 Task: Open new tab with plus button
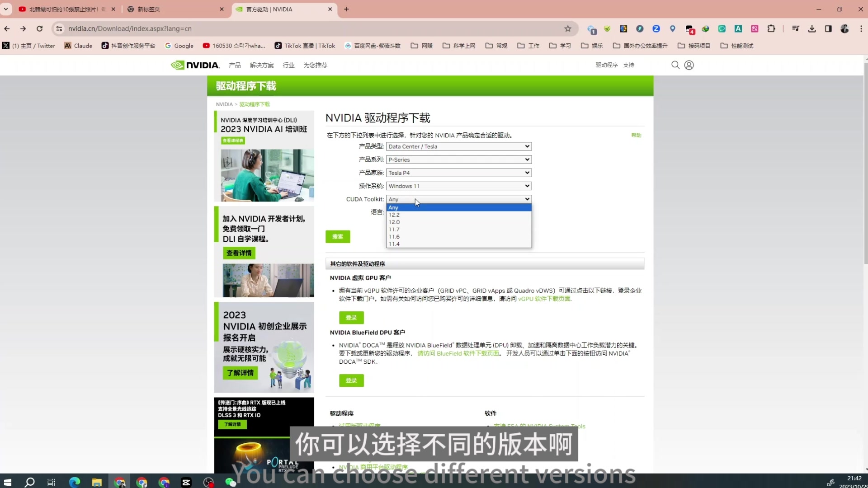(x=346, y=9)
